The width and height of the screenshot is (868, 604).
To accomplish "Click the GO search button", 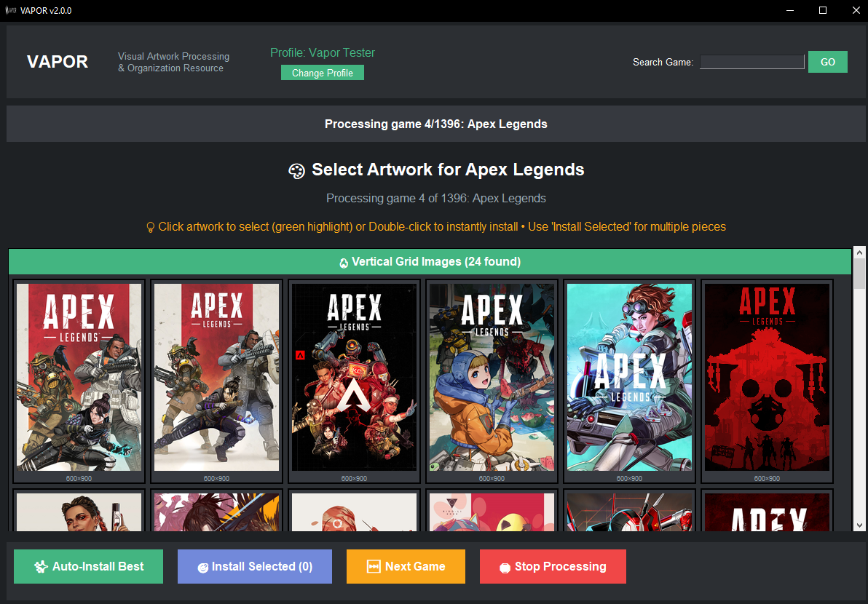I will pos(828,62).
